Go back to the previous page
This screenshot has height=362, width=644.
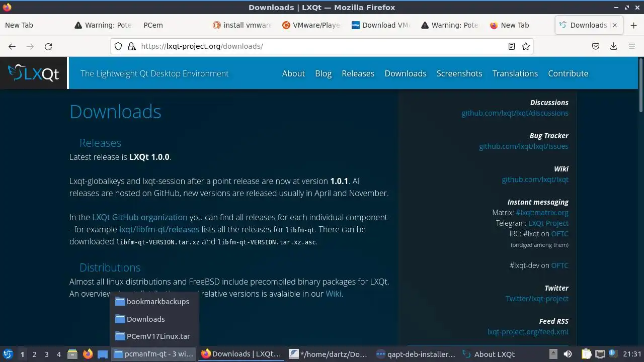click(12, 46)
